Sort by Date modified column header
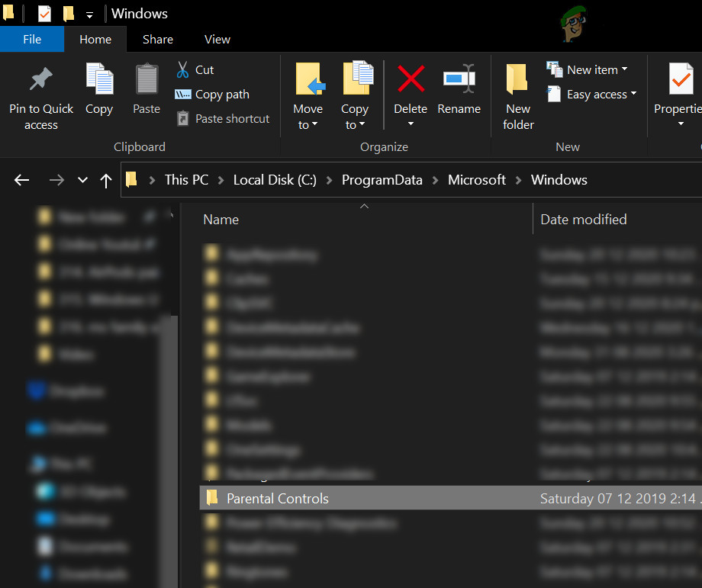702x588 pixels. 584,220
